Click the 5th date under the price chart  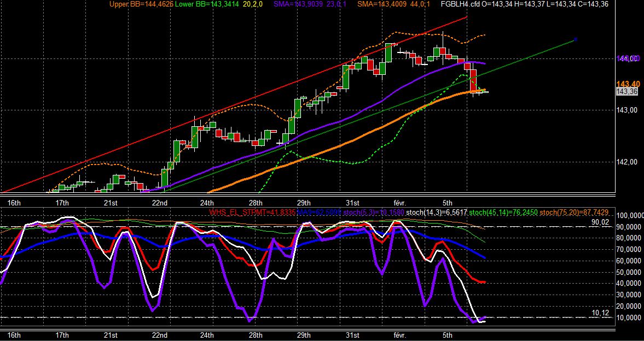pyautogui.click(x=448, y=203)
